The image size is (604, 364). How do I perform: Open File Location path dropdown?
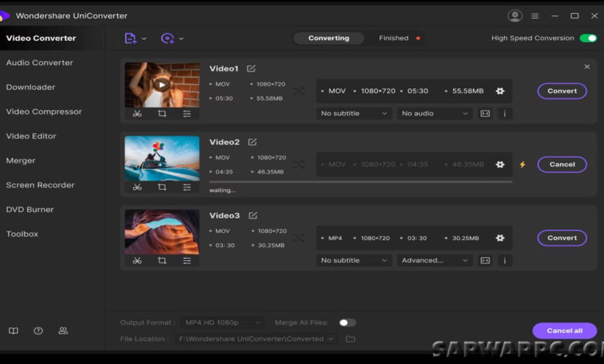pos(256,339)
